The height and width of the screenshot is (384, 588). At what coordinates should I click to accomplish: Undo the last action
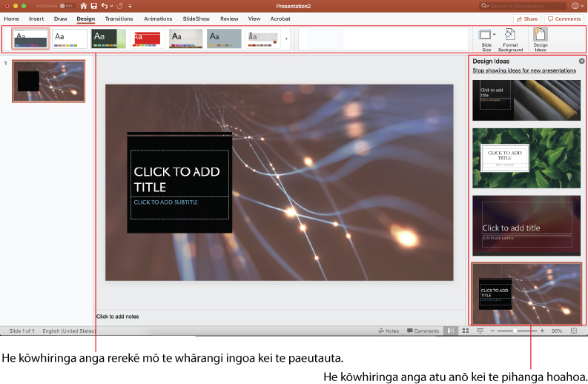[105, 6]
